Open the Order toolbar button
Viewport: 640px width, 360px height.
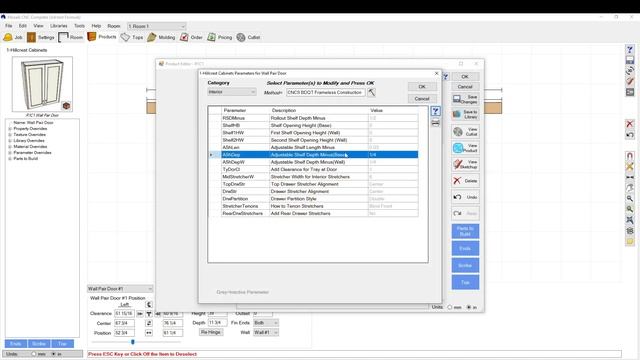pos(191,37)
